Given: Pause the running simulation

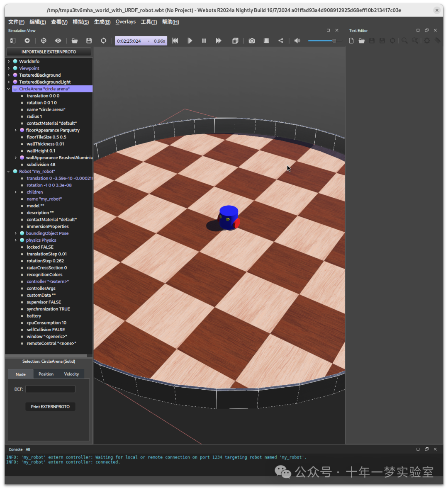Looking at the screenshot, I should click(x=204, y=41).
